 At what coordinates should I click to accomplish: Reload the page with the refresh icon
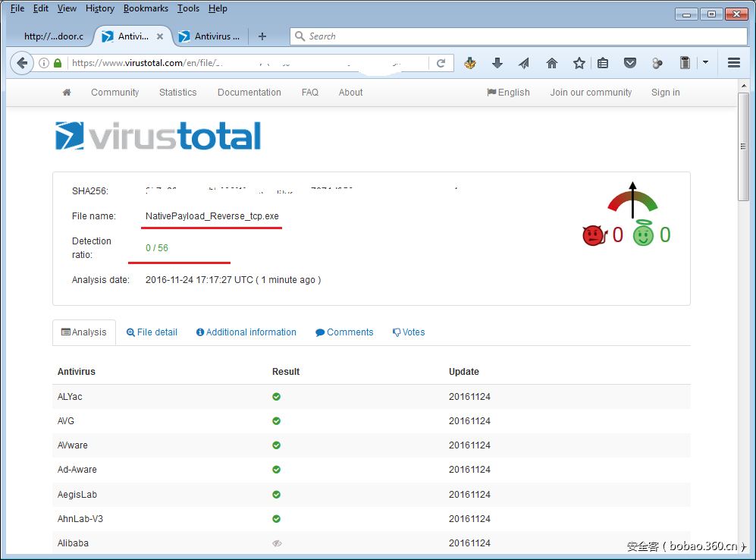[x=441, y=63]
